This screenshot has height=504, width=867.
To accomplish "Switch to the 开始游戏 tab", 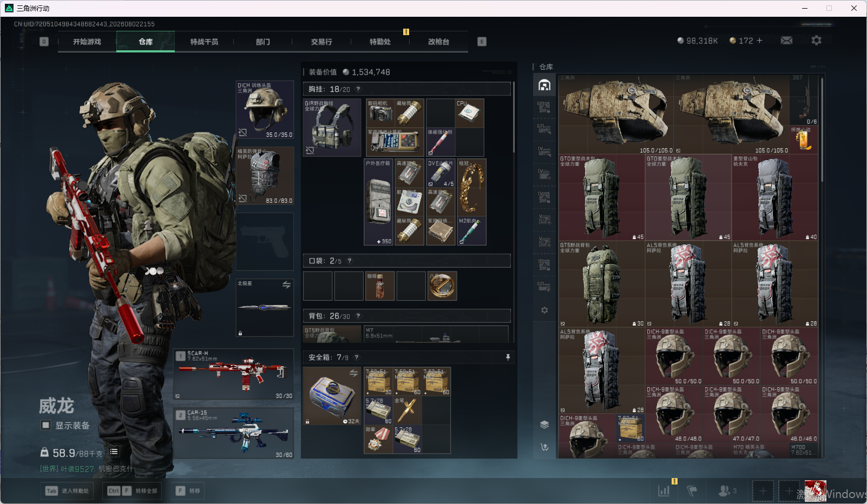I will (x=87, y=42).
